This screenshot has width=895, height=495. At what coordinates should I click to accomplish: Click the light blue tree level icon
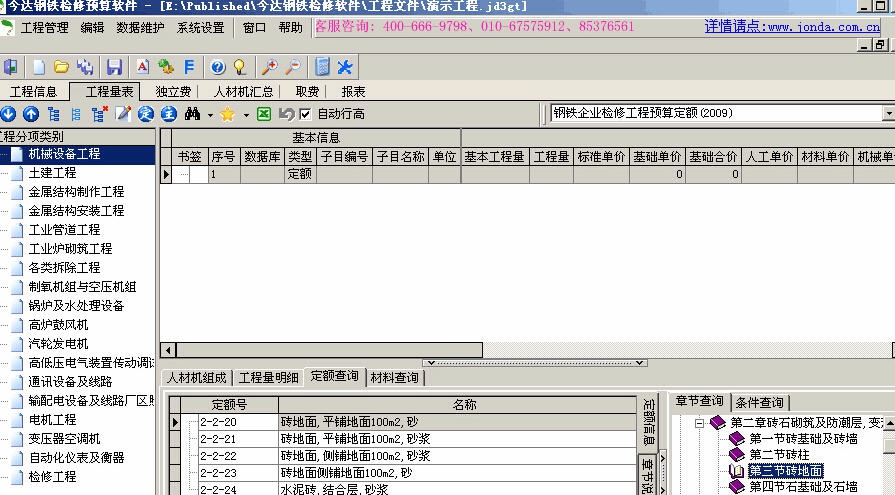point(76,114)
